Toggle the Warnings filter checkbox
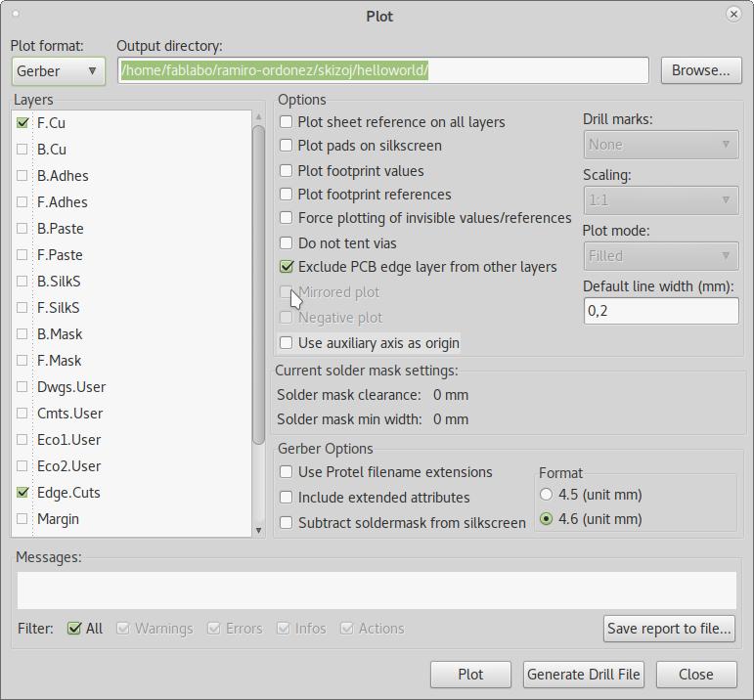 pos(123,629)
